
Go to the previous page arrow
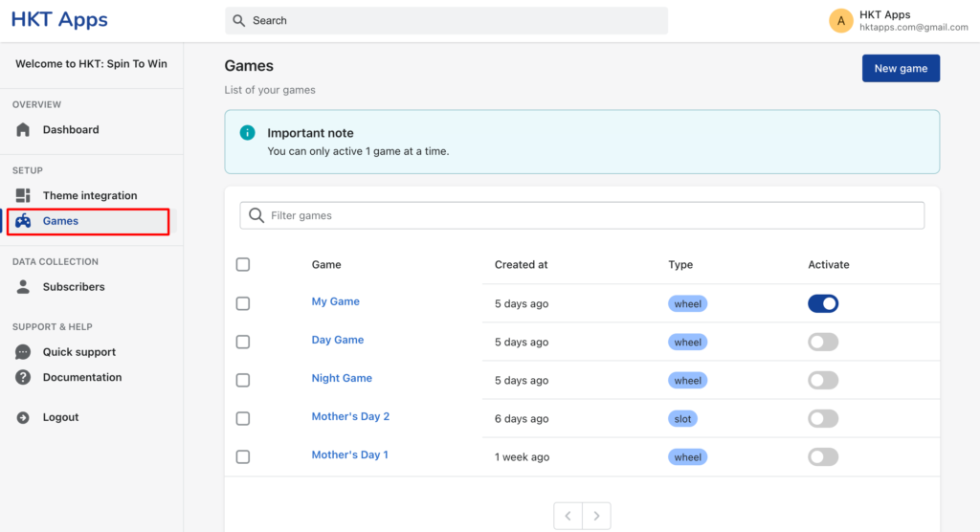coord(568,516)
